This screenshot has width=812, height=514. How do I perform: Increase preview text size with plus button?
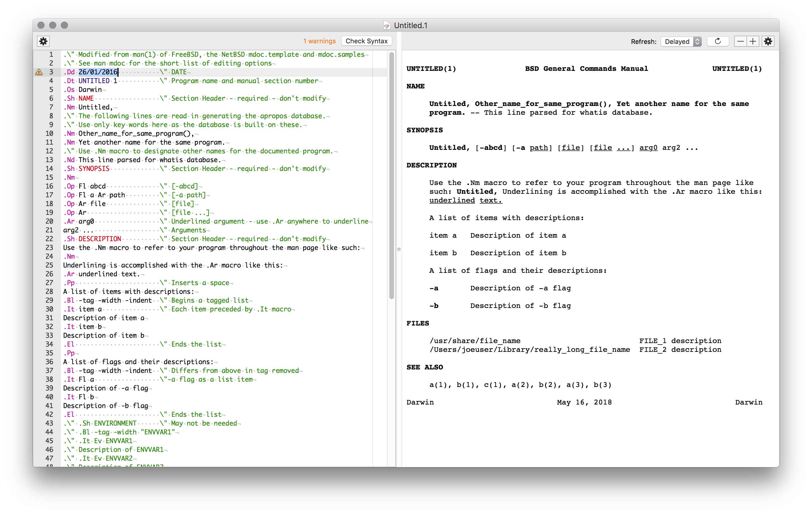(x=753, y=41)
